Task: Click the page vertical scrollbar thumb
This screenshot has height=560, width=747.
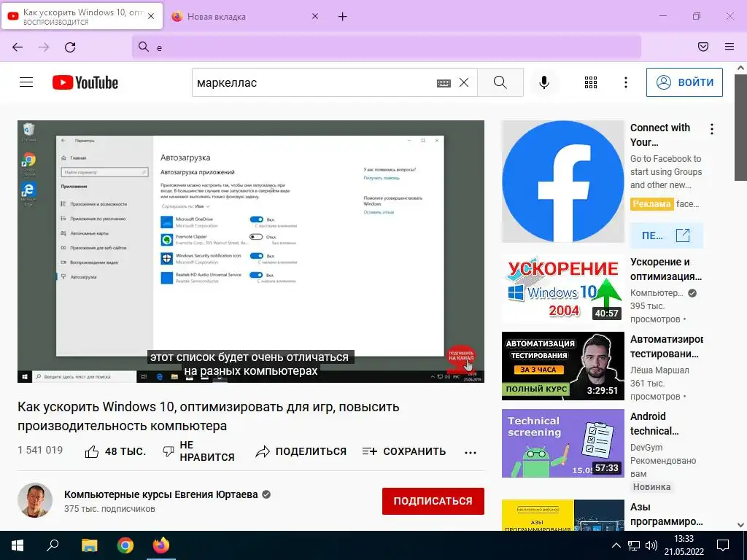Action: point(740,128)
